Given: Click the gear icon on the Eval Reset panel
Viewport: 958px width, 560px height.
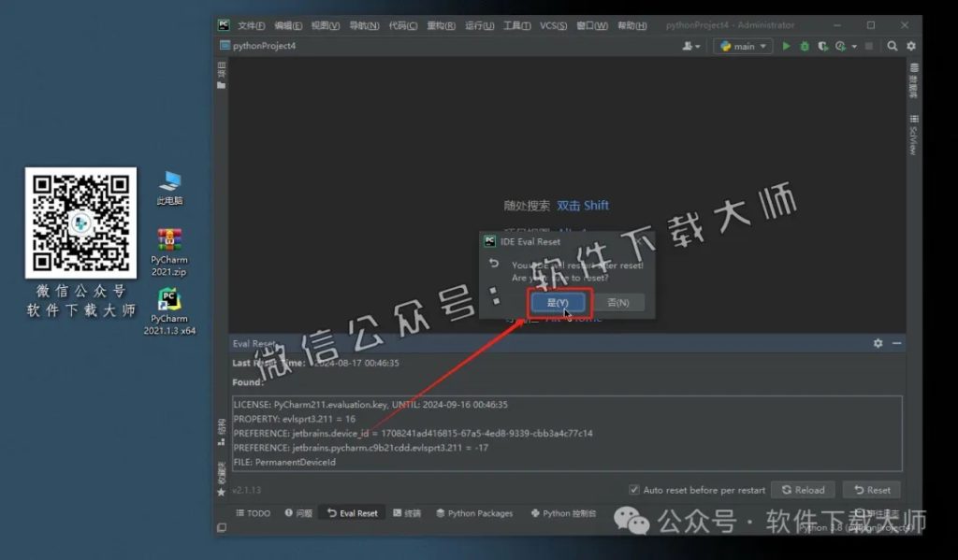Looking at the screenshot, I should [x=878, y=343].
